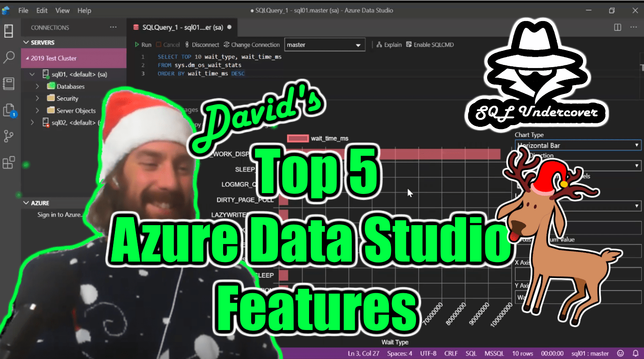644x359 pixels.
Task: Click the CONNECTIONS panel title
Action: 50,27
